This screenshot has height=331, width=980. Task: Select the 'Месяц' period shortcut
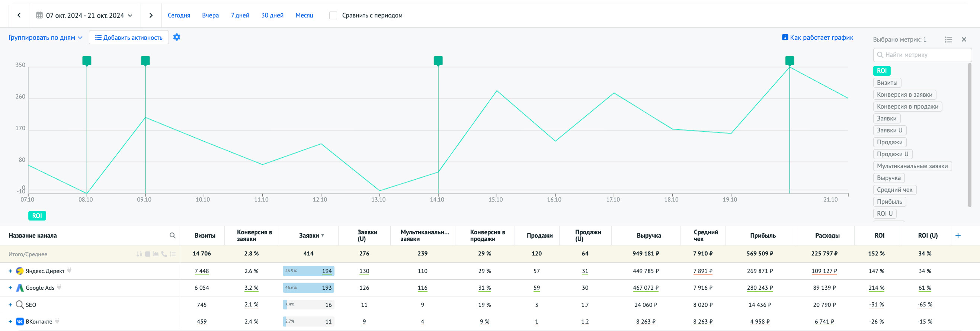point(304,15)
